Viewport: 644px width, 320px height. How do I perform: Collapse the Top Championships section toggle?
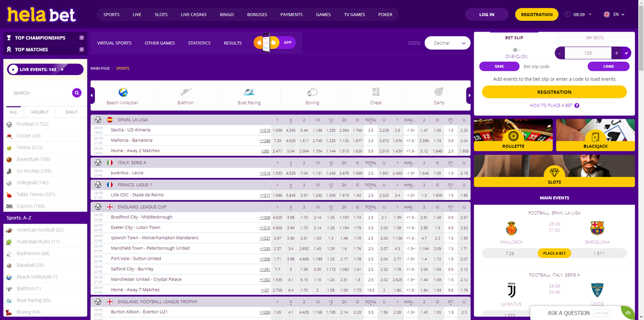82,38
